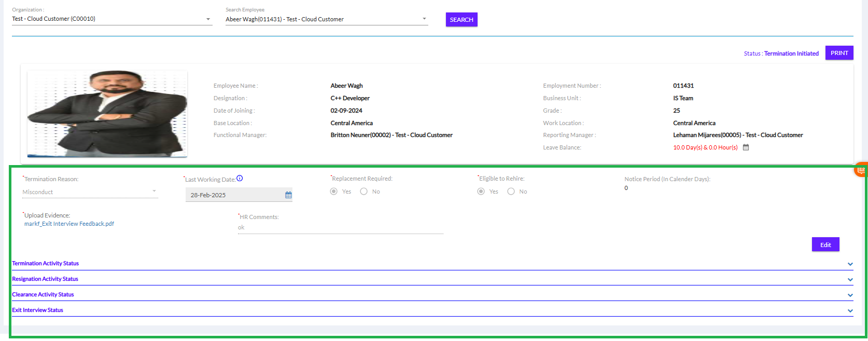
Task: Click the employee profile photo
Action: click(x=107, y=114)
